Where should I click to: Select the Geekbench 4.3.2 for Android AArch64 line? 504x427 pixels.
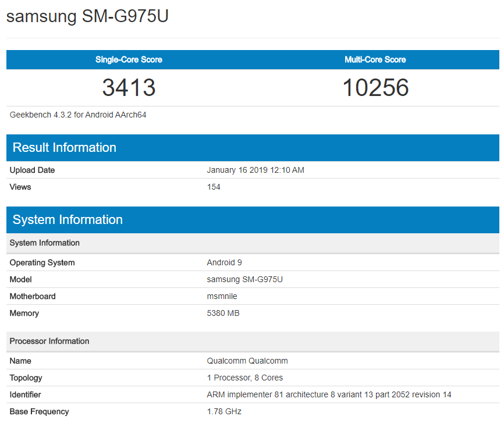78,115
